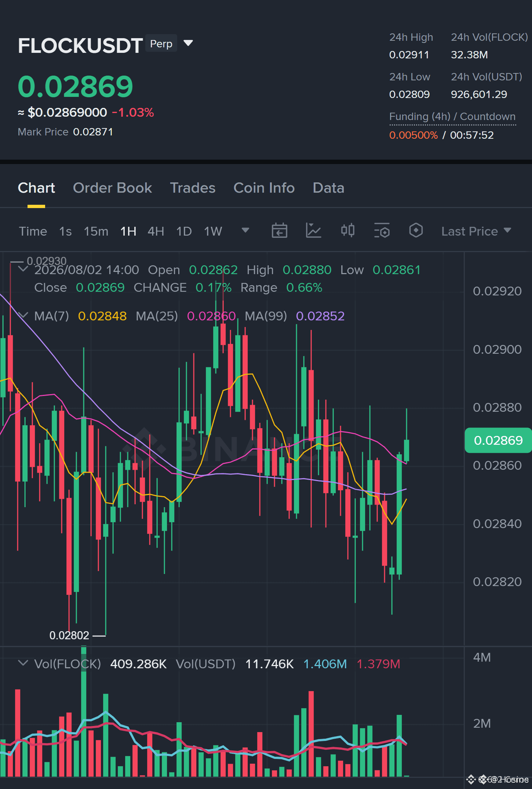Image resolution: width=532 pixels, height=789 pixels.
Task: Open the Last Price dropdown
Action: click(476, 231)
